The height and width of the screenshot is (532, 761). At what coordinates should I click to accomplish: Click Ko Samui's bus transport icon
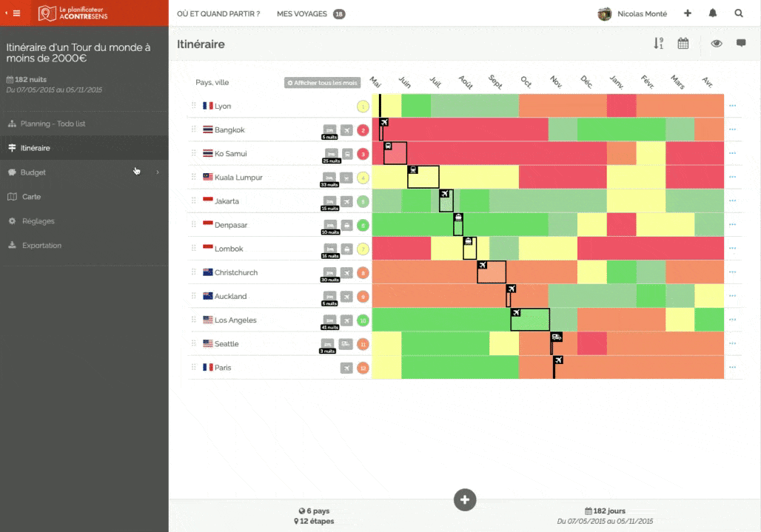[x=347, y=154]
